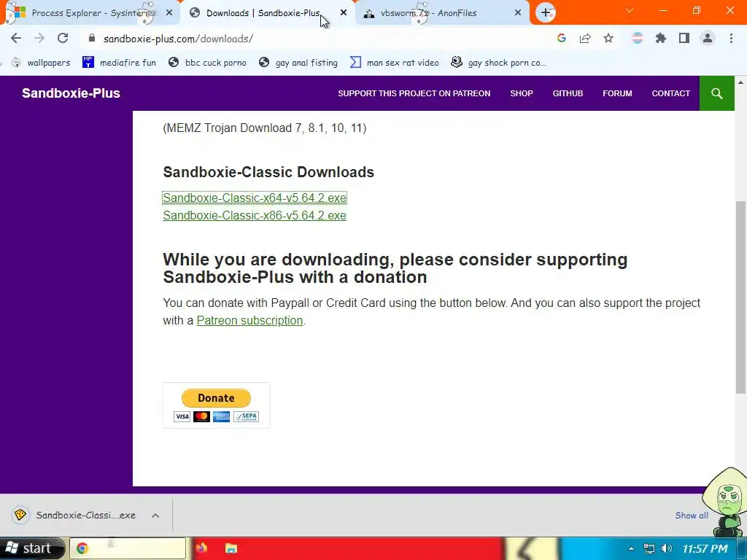Open the Chrome profile avatar
The image size is (747, 560).
coord(708,39)
